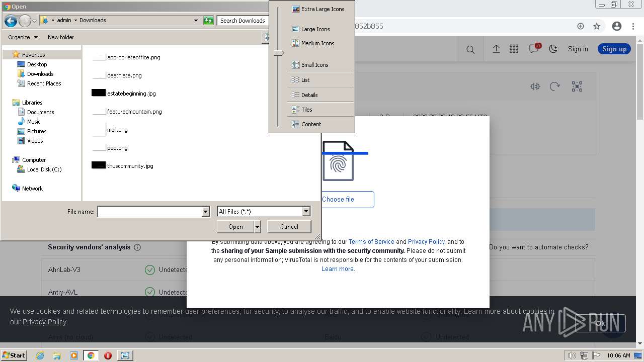The image size is (644, 362).
Task: Bookmark this page with star icon
Action: coord(597,26)
